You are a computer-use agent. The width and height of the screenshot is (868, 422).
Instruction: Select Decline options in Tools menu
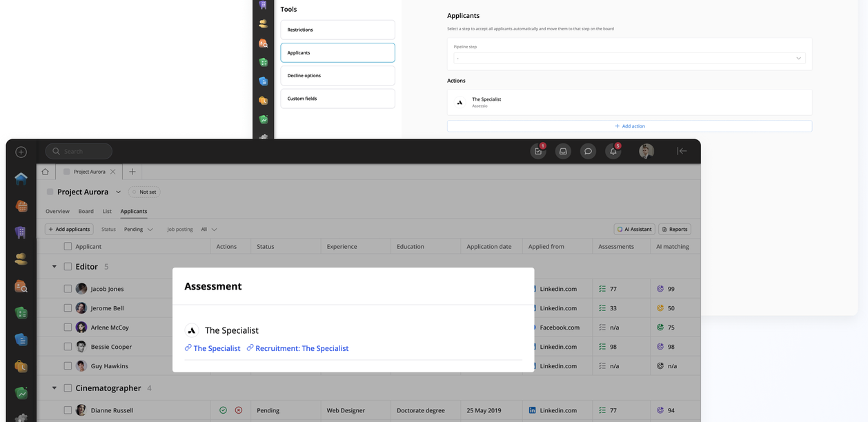(337, 76)
